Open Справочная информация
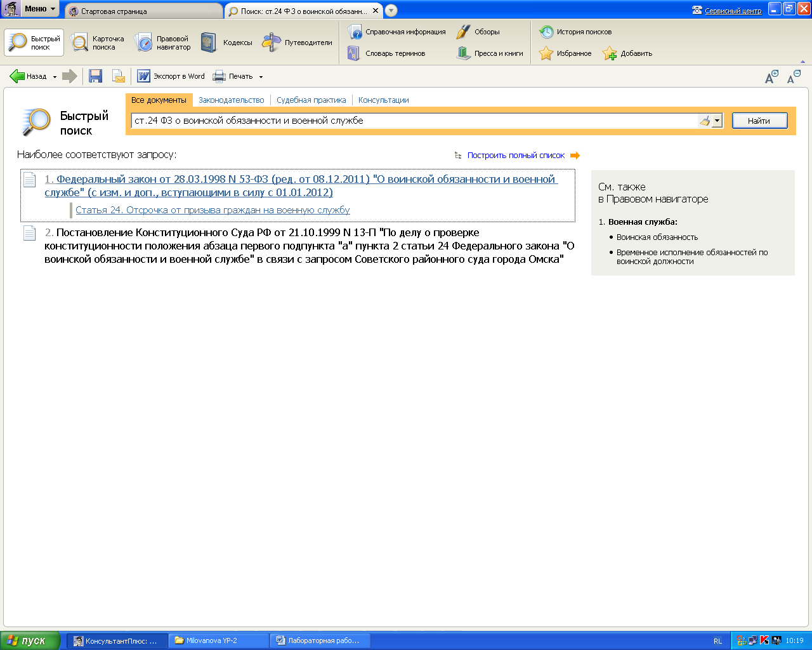 (x=396, y=32)
